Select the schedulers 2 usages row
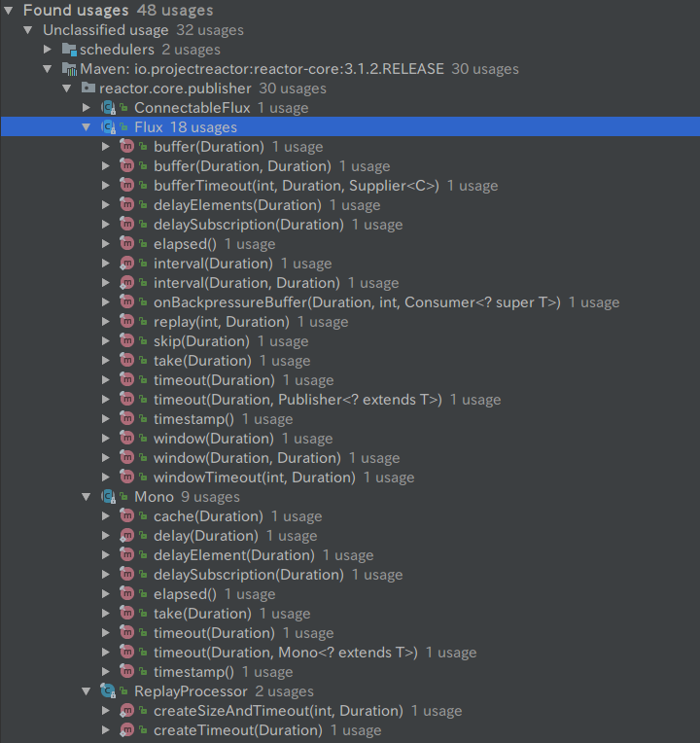The image size is (700, 743). tap(350, 50)
